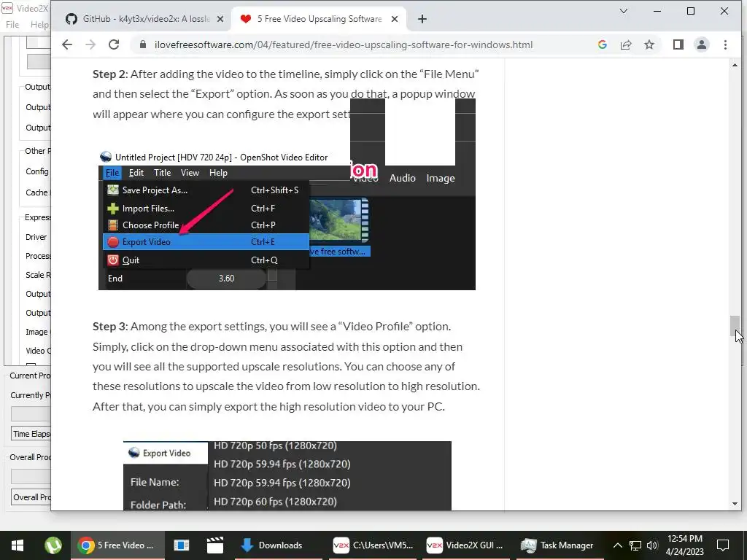The height and width of the screenshot is (560, 747).
Task: Bookmark this page with the star
Action: click(649, 44)
